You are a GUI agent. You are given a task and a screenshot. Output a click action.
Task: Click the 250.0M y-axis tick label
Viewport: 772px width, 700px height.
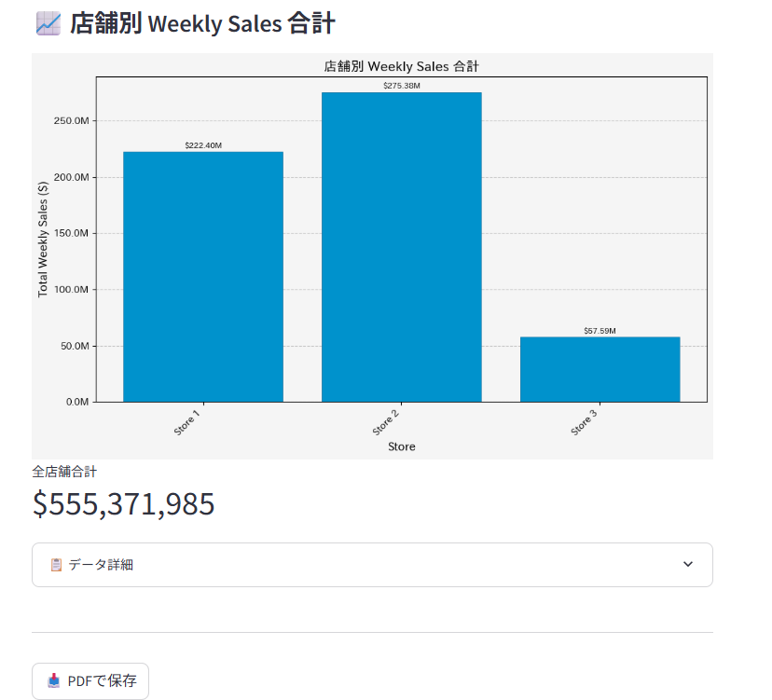pos(71,121)
